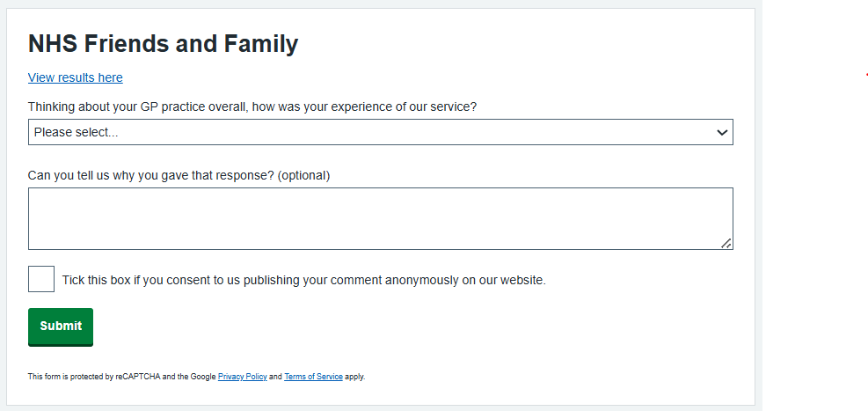
Task: Open the 'Please select...' experience dropdown
Action: click(369, 133)
